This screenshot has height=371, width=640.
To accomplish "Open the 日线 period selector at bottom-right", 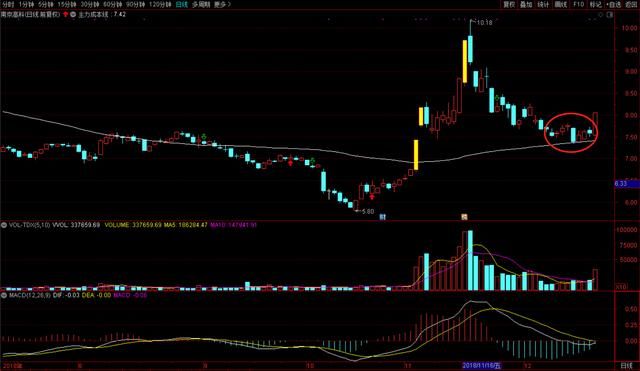I will pyautogui.click(x=627, y=365).
